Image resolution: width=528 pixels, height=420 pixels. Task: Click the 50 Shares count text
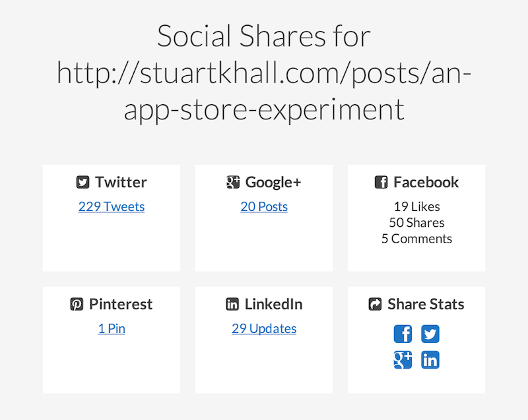[416, 222]
